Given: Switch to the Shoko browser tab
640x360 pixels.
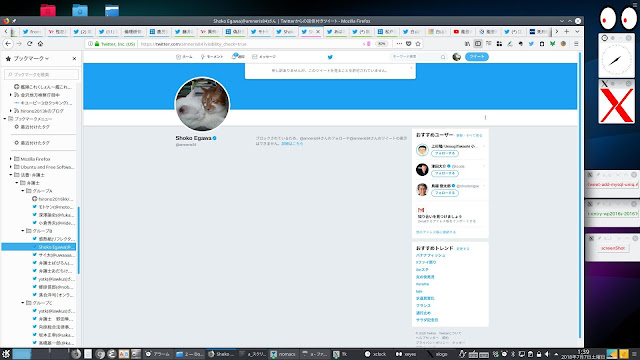Looking at the screenshot, I should (x=285, y=31).
